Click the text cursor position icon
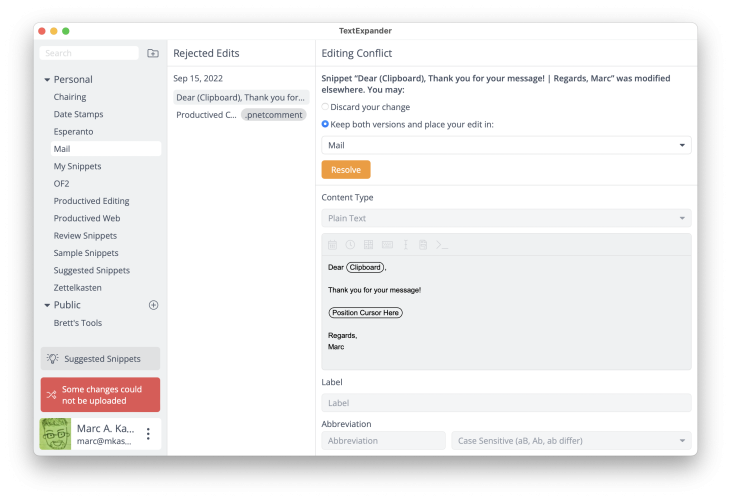The height and width of the screenshot is (500, 731). tap(406, 245)
